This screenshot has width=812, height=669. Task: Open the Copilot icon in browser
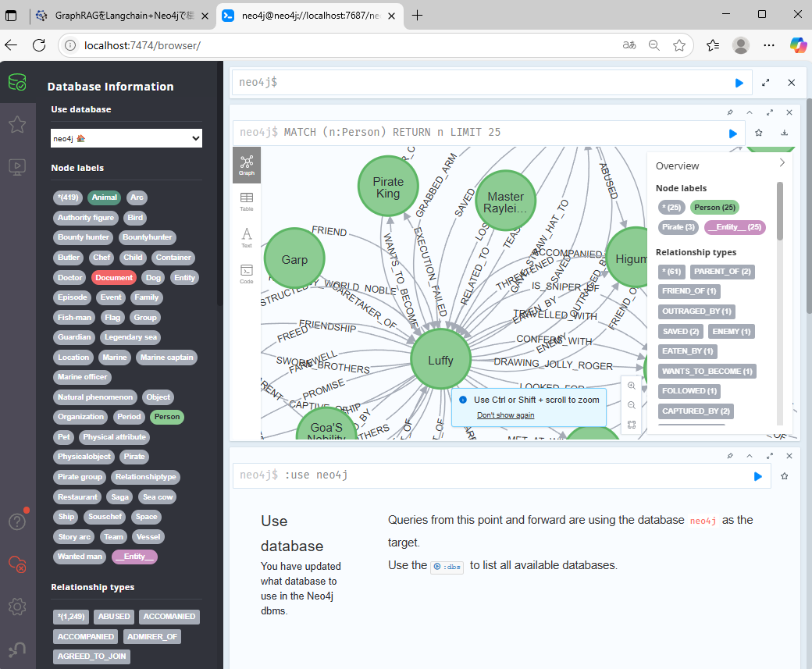[x=797, y=45]
